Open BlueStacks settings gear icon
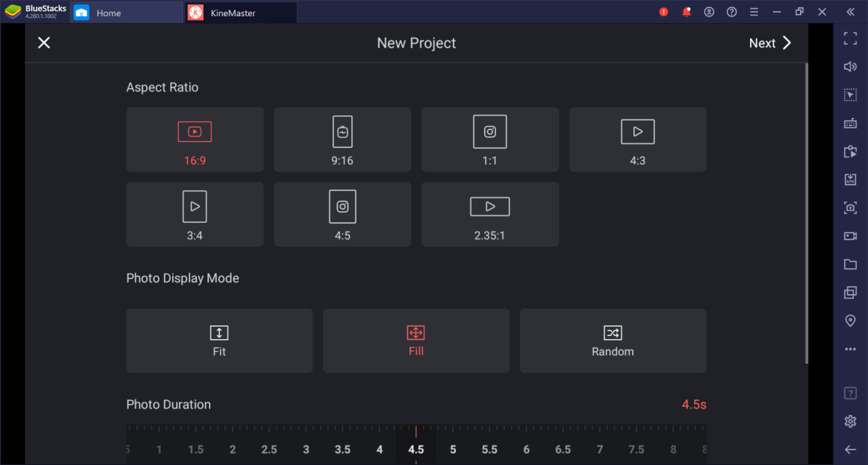Screen dimensions: 868x465 tap(850, 422)
